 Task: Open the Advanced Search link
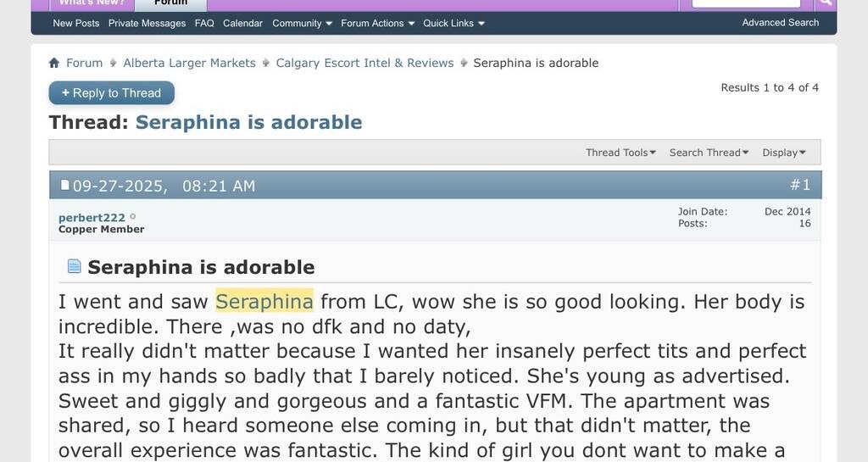point(780,22)
